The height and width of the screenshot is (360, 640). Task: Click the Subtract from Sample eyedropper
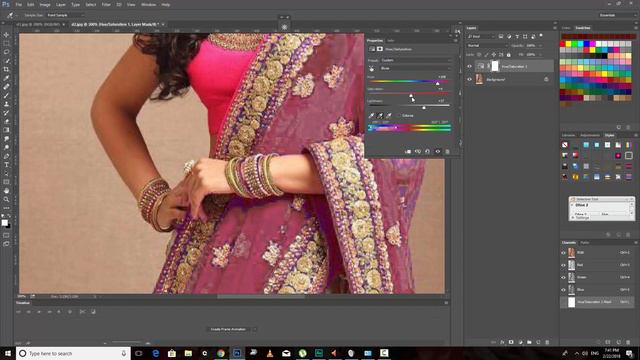389,116
